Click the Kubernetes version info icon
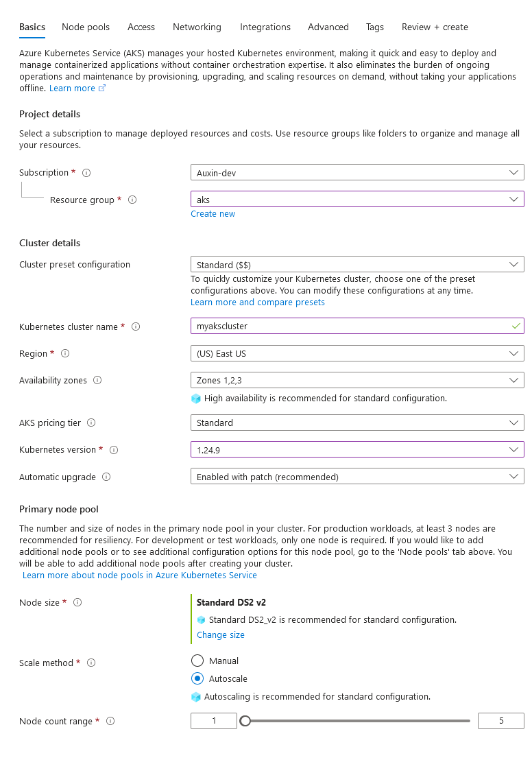This screenshot has width=532, height=760. point(114,450)
